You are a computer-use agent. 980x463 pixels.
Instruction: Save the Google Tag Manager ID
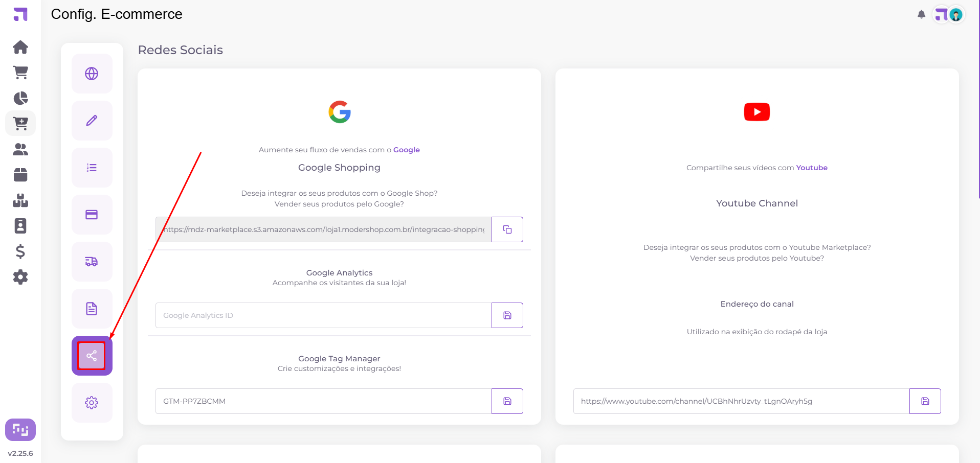click(507, 401)
